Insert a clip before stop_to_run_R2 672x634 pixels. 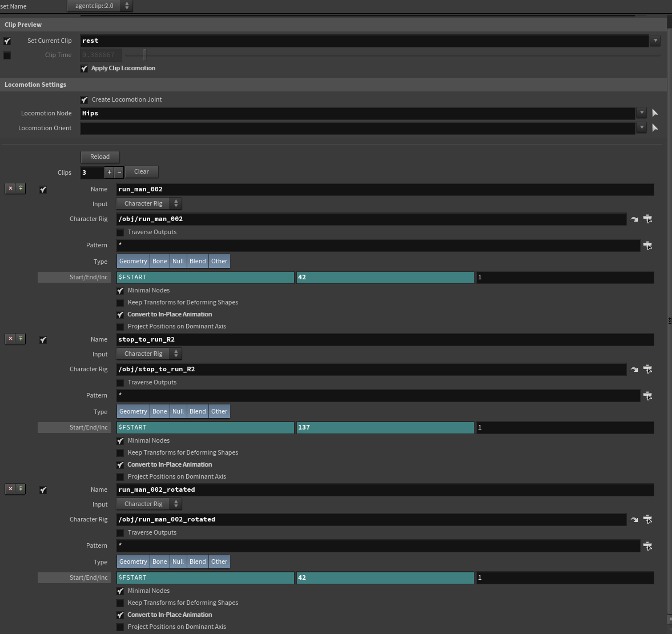click(21, 339)
